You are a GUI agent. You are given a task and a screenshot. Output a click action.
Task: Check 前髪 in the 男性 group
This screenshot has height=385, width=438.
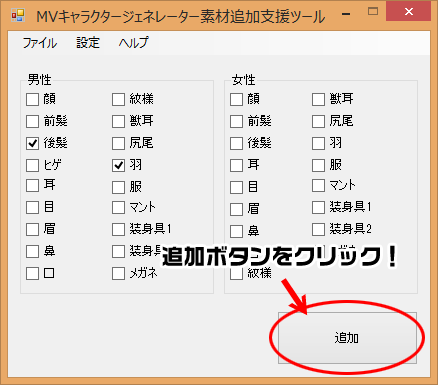[x=32, y=121]
